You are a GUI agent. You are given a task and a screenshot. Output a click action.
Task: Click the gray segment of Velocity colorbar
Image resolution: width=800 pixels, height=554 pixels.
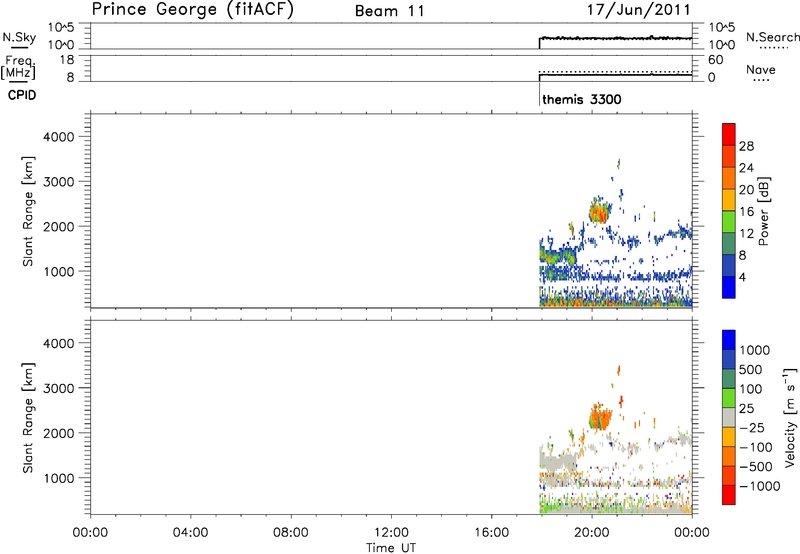[729, 417]
